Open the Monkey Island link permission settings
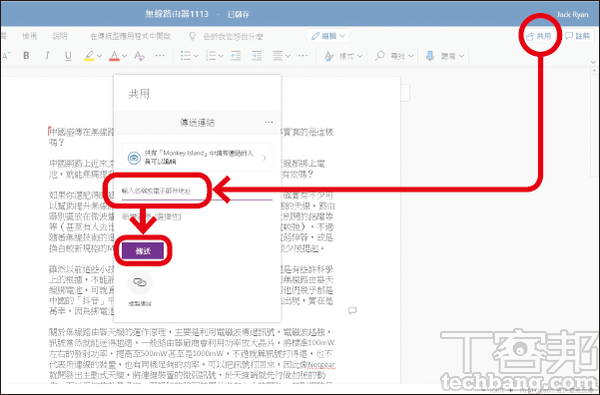The image size is (600, 395). tap(197, 157)
